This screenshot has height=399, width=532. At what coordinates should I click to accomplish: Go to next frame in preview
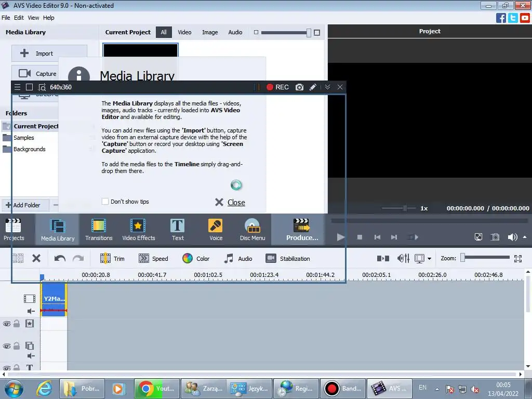(x=394, y=237)
